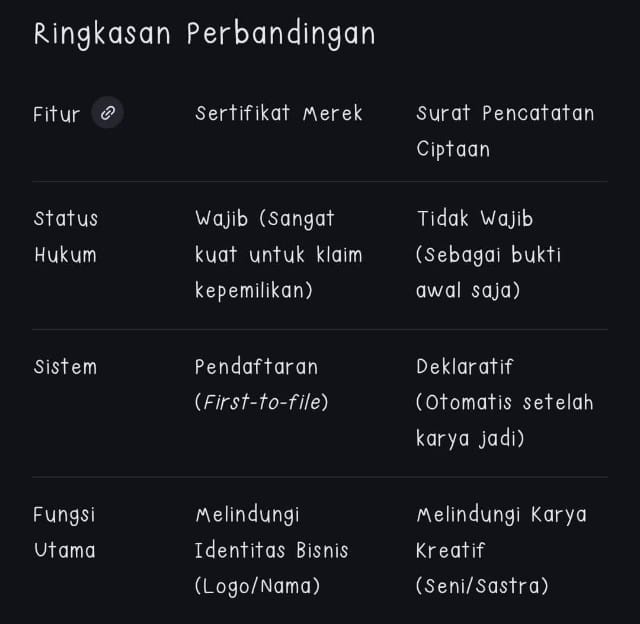Click the Tidak Wajib cell
The image size is (640, 624).
475,218
